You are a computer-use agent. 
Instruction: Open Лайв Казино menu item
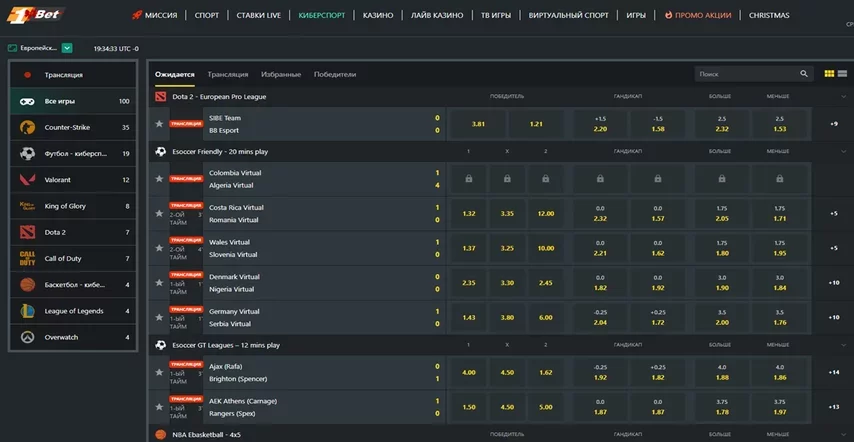(x=437, y=15)
